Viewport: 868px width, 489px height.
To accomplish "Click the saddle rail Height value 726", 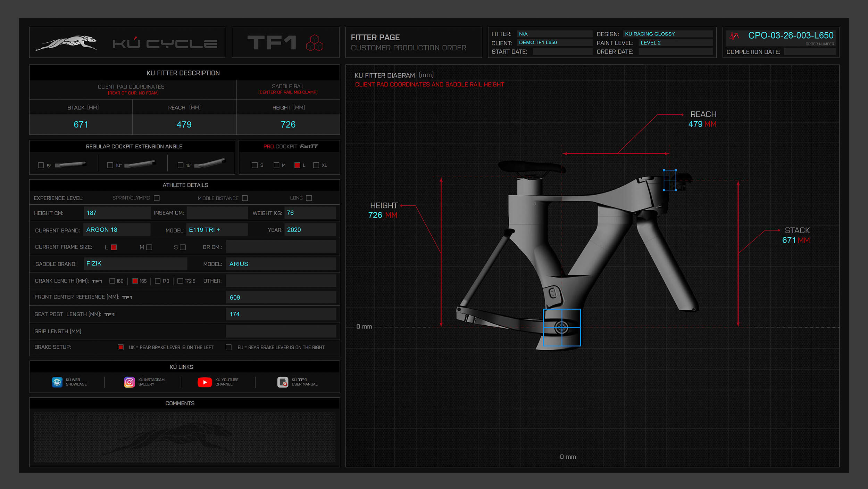I will tap(288, 124).
